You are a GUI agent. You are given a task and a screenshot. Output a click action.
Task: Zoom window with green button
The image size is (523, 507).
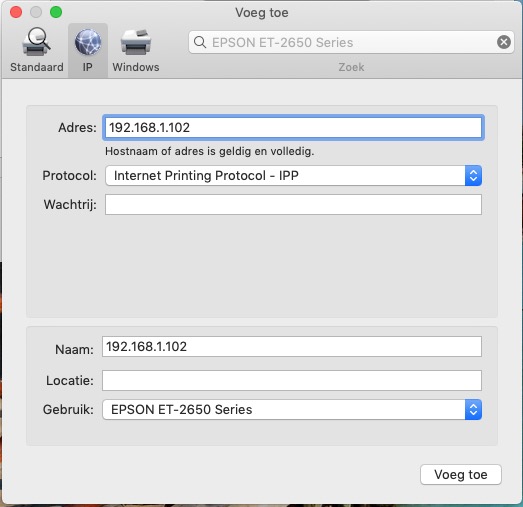pyautogui.click(x=56, y=12)
